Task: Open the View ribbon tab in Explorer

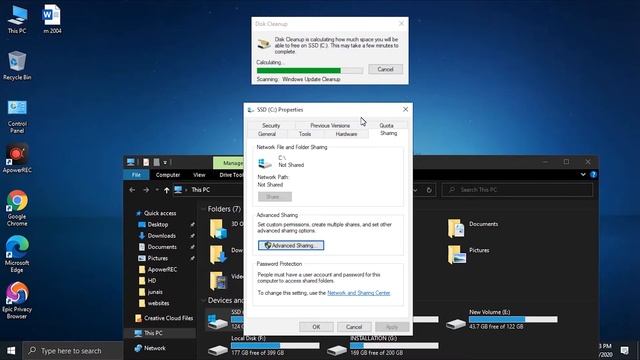Action: [199, 175]
